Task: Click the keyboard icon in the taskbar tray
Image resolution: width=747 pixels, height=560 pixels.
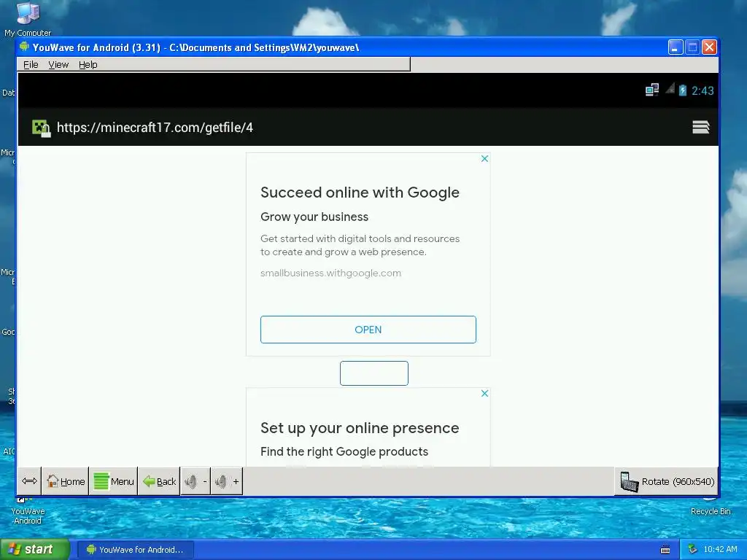Action: click(x=665, y=550)
